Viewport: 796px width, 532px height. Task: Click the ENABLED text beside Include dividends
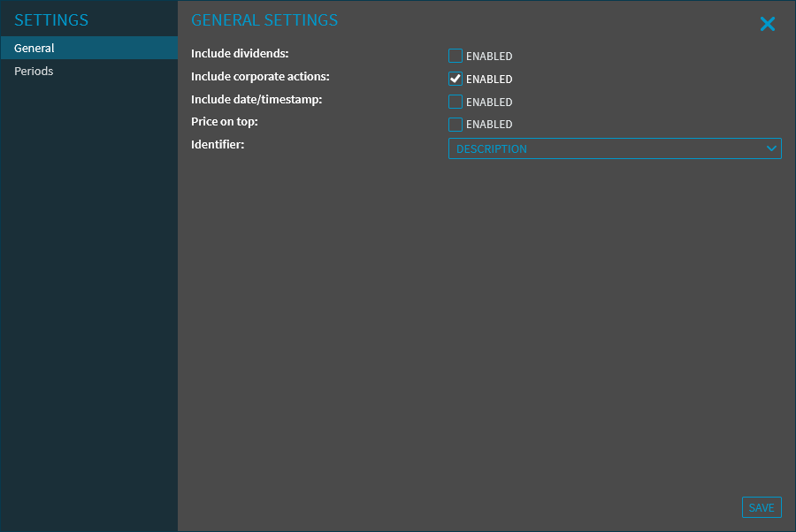489,57
